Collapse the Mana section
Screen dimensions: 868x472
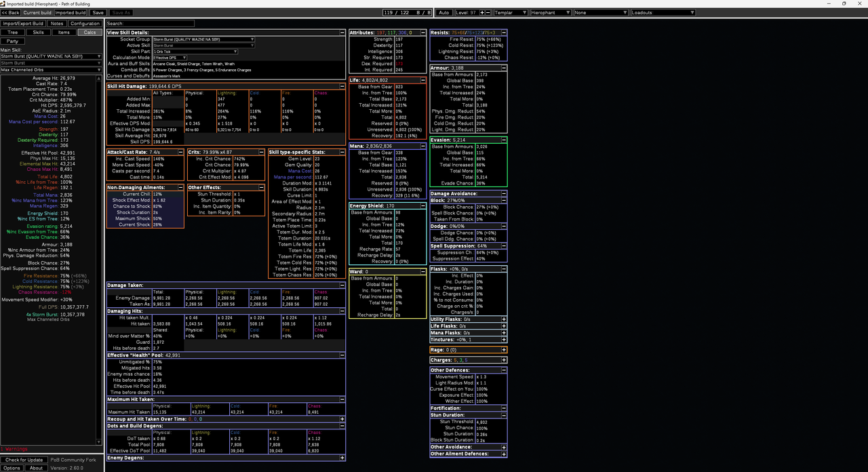[x=423, y=146]
